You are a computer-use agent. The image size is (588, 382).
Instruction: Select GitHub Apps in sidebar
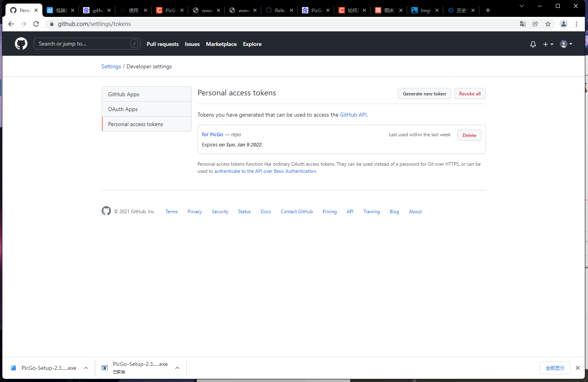point(146,94)
